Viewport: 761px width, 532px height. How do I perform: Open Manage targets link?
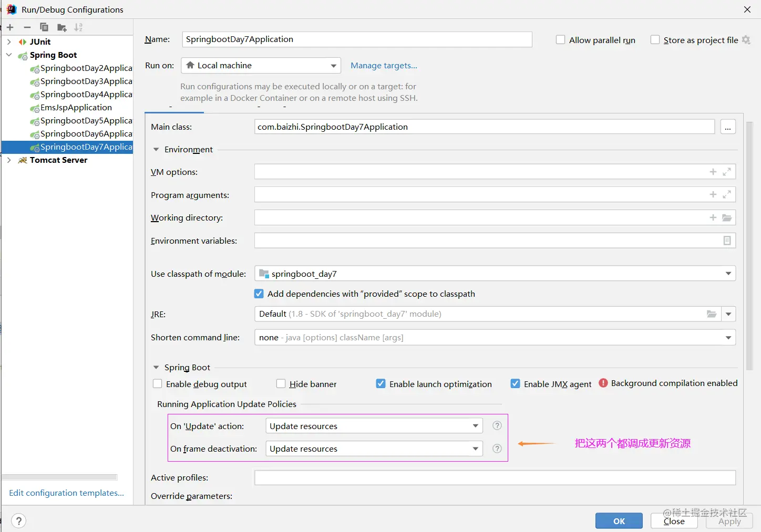384,66
